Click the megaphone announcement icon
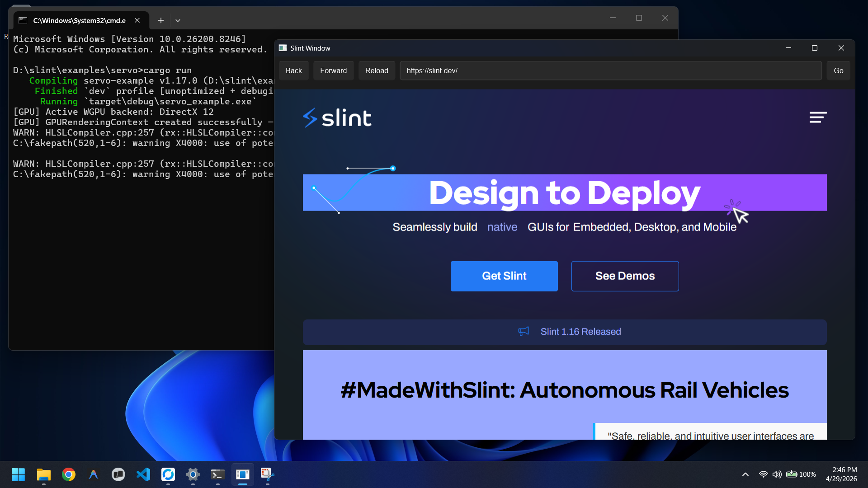 point(524,332)
